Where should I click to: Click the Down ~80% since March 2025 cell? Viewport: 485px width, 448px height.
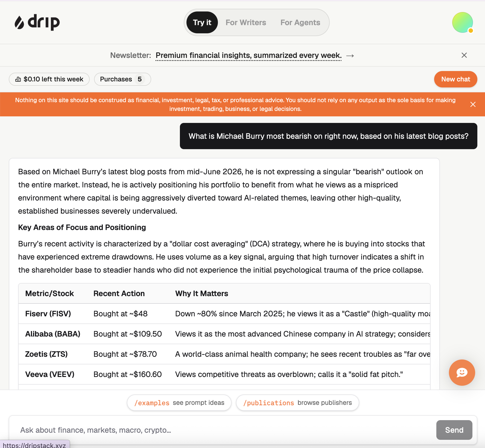(299, 314)
